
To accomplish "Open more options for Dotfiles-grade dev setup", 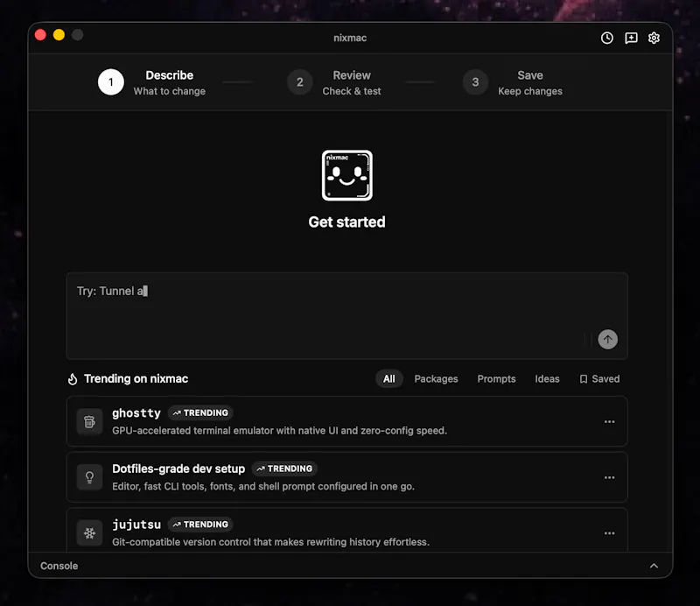I will (609, 477).
